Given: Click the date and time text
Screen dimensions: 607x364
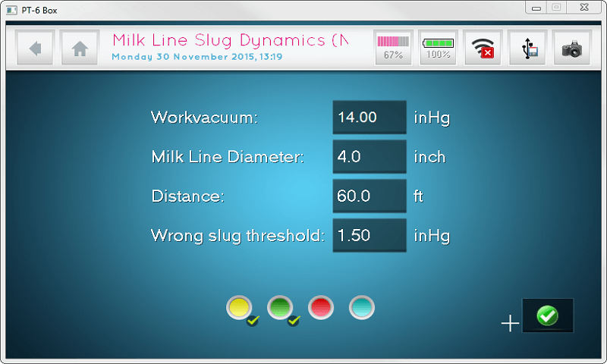Looking at the screenshot, I should point(197,57).
